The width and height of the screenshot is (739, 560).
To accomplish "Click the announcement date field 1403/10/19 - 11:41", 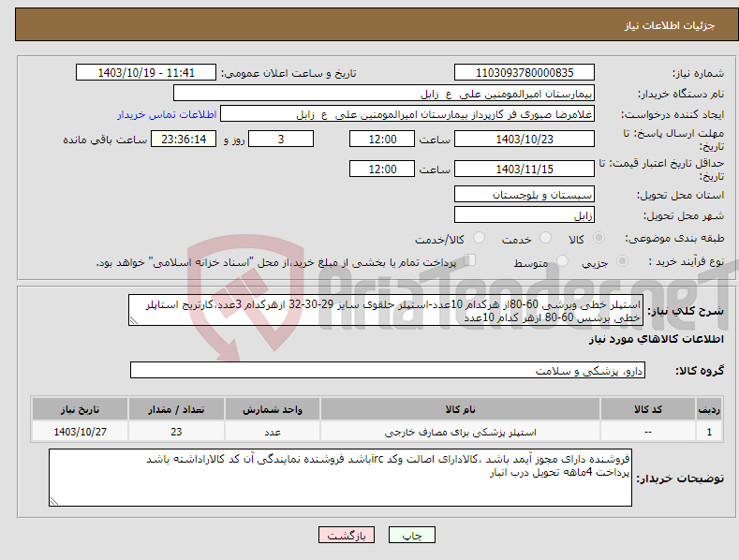I will pyautogui.click(x=145, y=73).
